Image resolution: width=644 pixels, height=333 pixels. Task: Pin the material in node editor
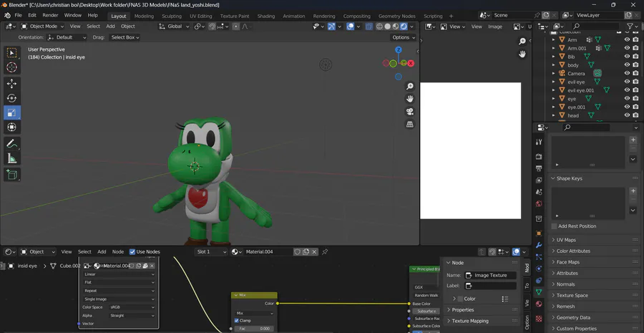325,251
